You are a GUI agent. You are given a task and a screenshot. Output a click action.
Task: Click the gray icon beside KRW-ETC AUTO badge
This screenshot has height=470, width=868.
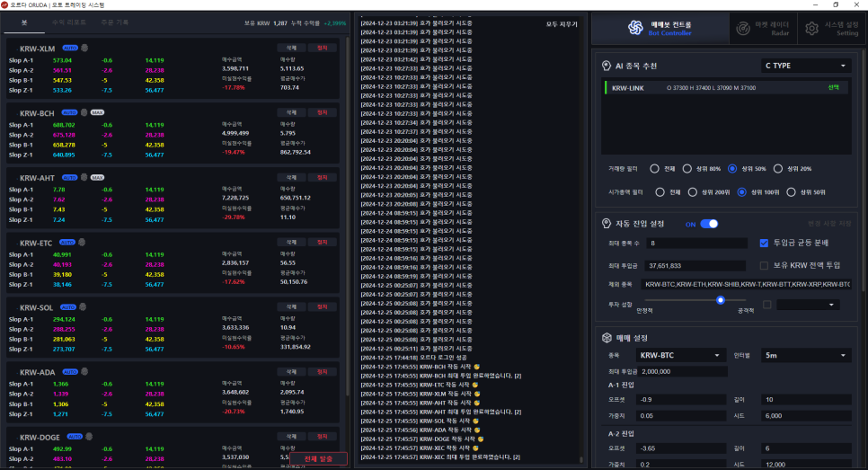pyautogui.click(x=83, y=242)
